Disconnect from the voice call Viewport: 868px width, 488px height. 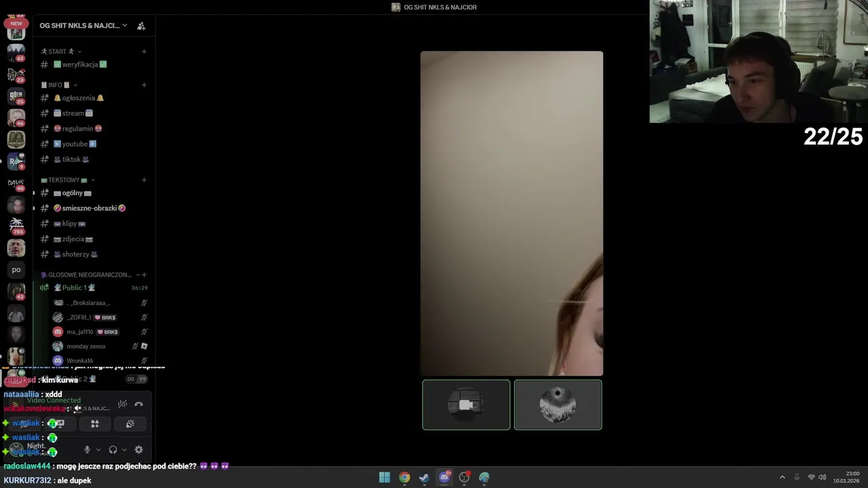[x=138, y=405]
